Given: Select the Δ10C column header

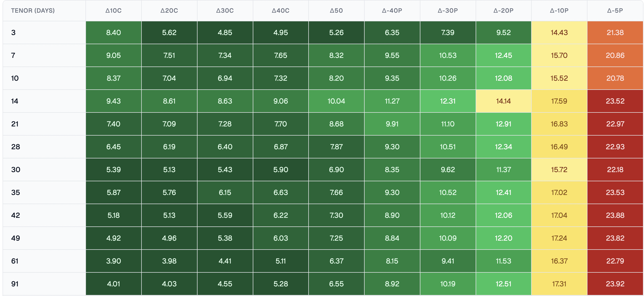Looking at the screenshot, I should coord(113,11).
